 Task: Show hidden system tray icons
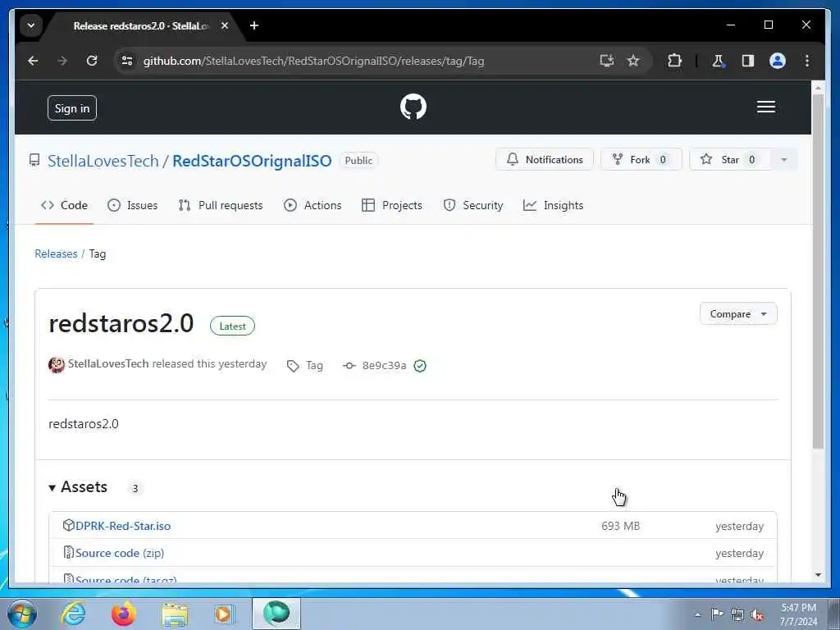coord(697,614)
